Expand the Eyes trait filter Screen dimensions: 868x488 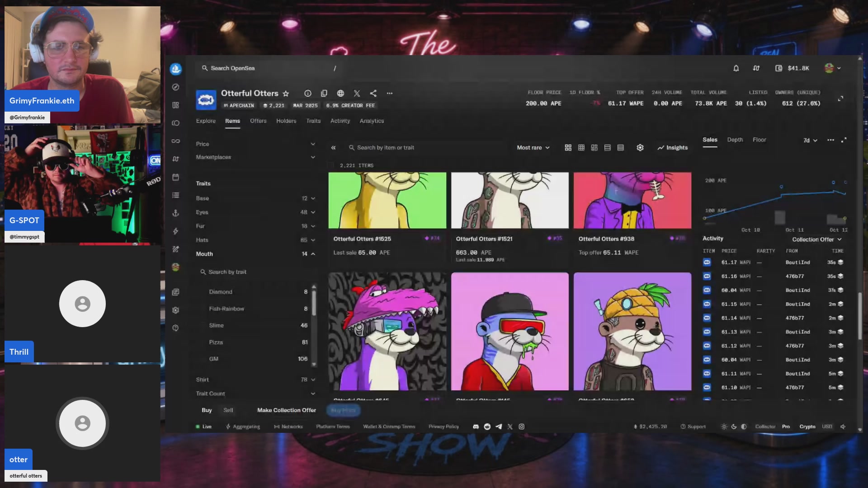(x=255, y=212)
